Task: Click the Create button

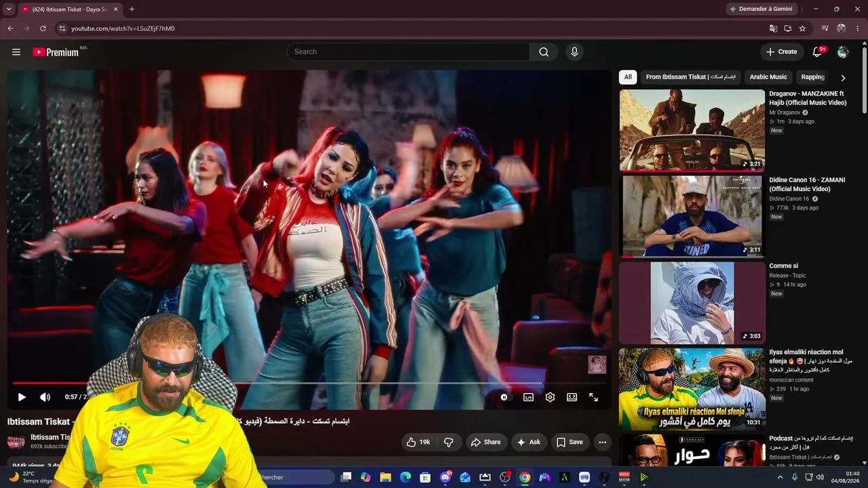Action: [781, 52]
